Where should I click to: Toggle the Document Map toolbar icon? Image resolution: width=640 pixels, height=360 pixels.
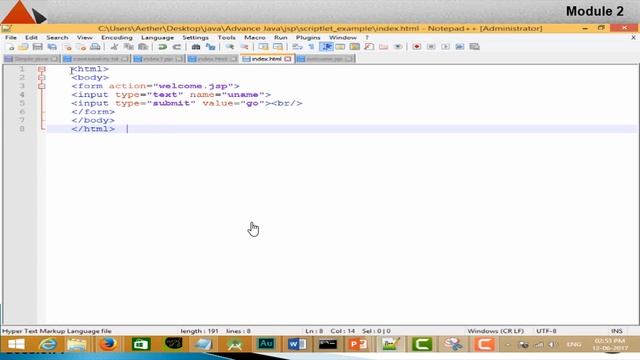[x=355, y=47]
